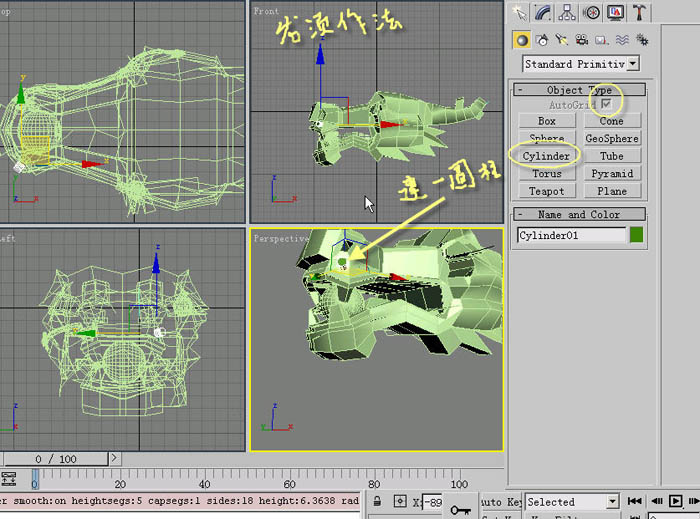700x519 pixels.
Task: Create a Box primitive
Action: point(547,121)
